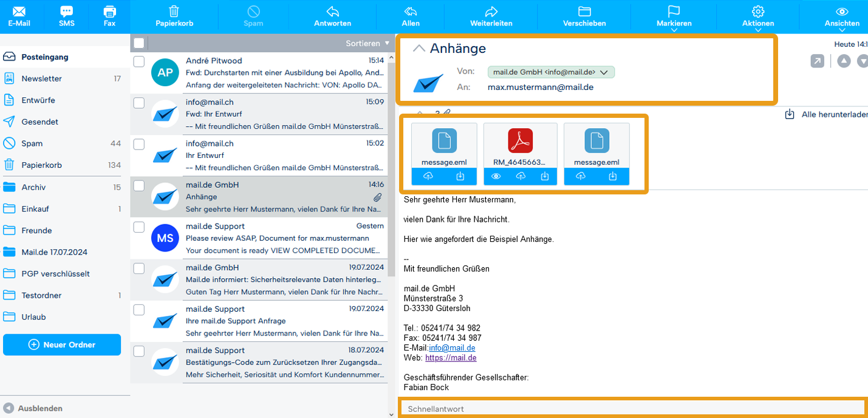Image resolution: width=868 pixels, height=418 pixels.
Task: Select checkbox of Gestern mail.de Support email
Action: point(139,227)
